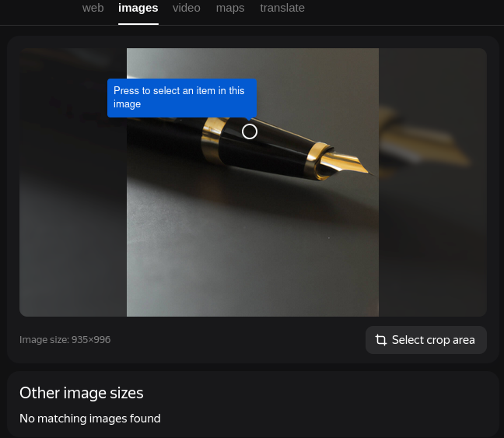This screenshot has height=438, width=504.
Task: Click the 'Press to select an item' tooltip
Action: 182,98
